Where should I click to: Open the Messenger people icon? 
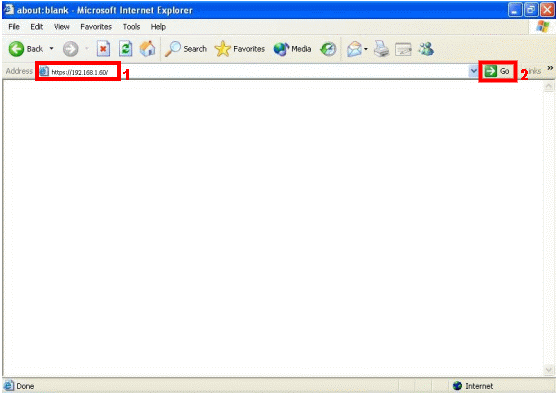click(x=426, y=49)
